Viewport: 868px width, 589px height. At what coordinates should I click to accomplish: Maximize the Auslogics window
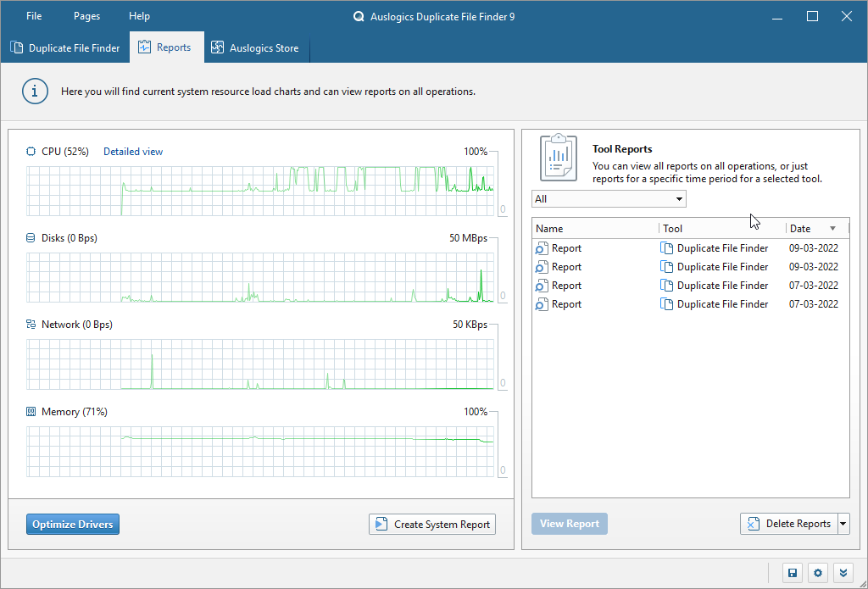[812, 16]
